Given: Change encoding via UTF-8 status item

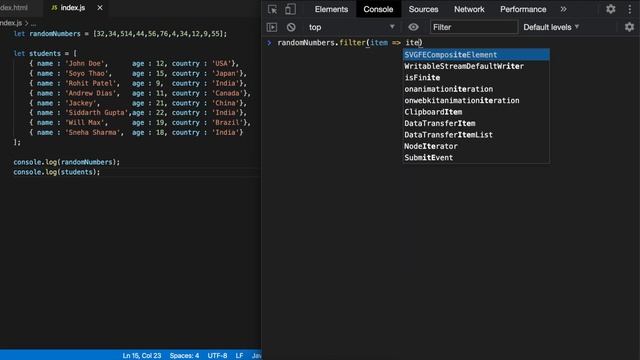Looking at the screenshot, I should (217, 356).
